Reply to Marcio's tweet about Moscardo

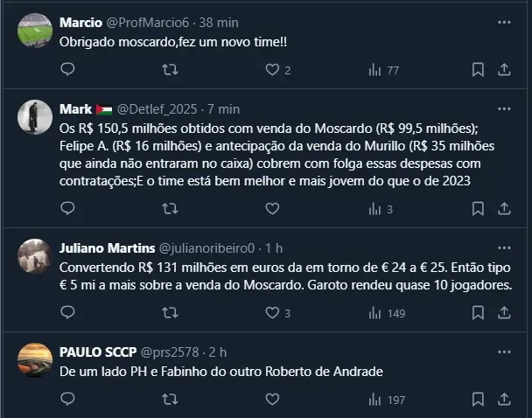click(x=68, y=69)
